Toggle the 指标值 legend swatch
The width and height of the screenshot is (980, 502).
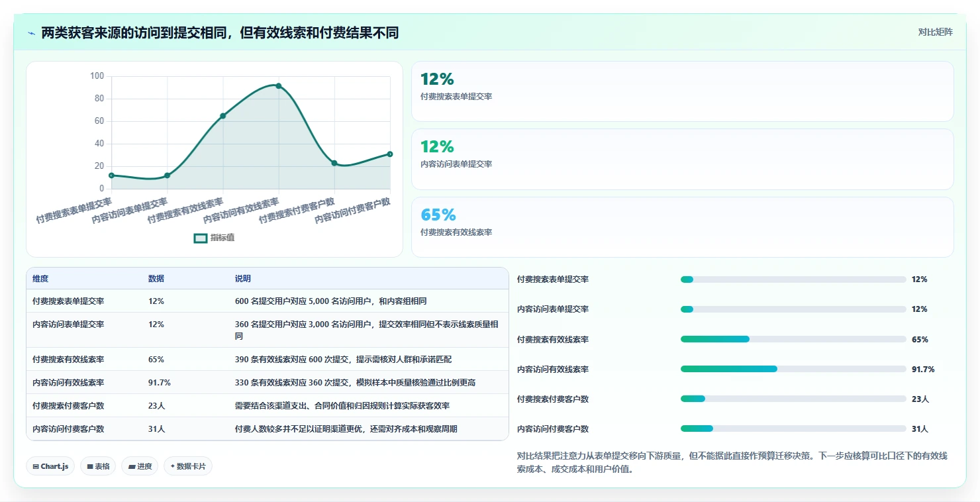201,238
